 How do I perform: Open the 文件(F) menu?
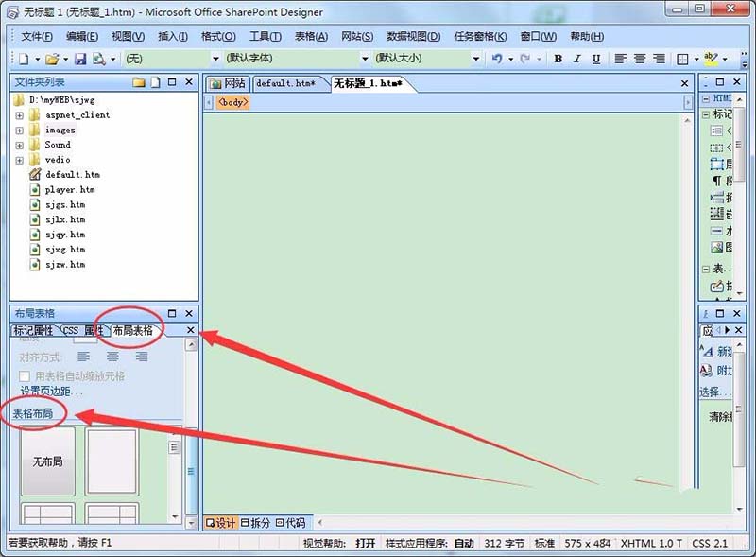[x=37, y=36]
